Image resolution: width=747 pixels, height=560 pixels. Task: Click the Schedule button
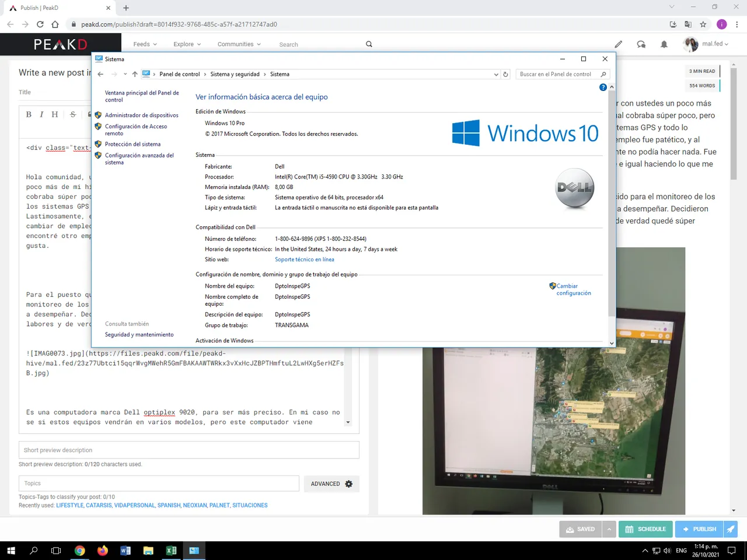tap(645, 529)
